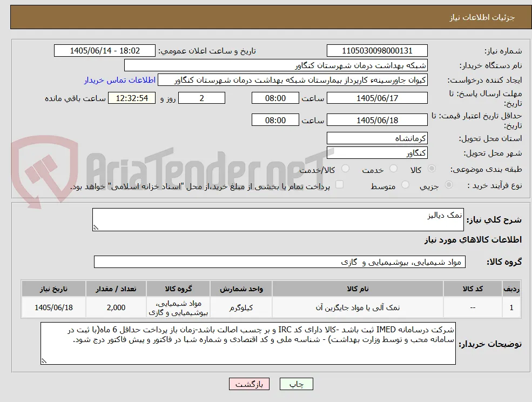Click the شماره نیاز number field
Image resolution: width=532 pixels, height=402 pixels.
(x=377, y=51)
